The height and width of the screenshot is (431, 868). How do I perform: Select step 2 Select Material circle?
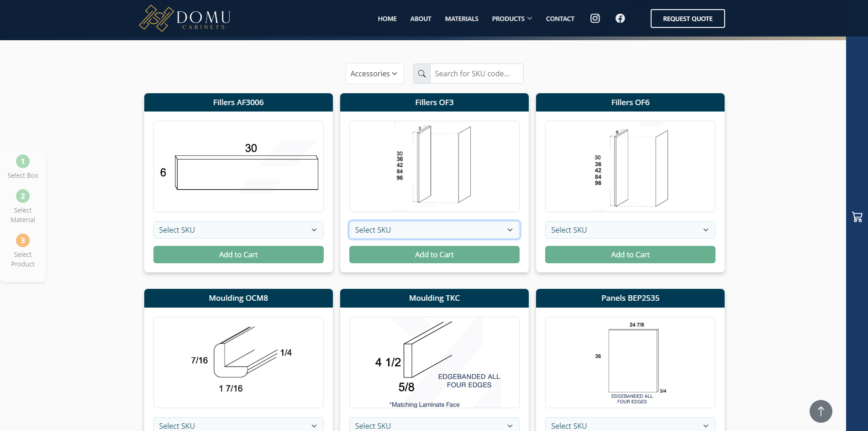[x=23, y=196]
